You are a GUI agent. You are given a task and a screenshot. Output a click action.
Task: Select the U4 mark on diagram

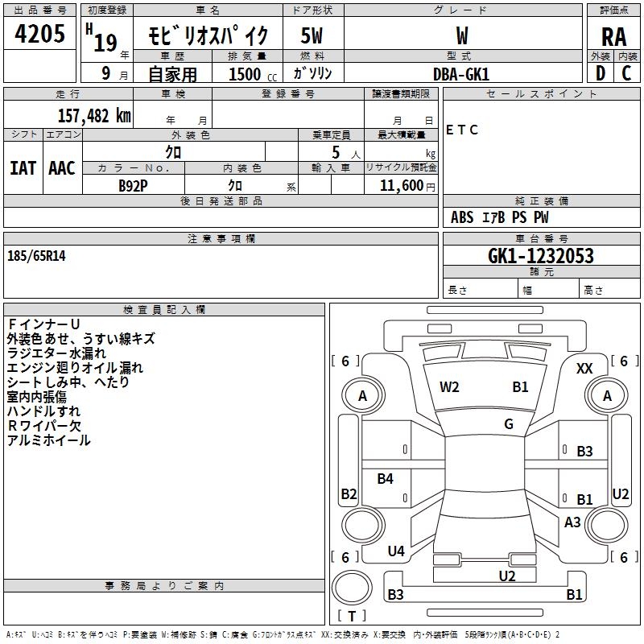click(x=396, y=551)
